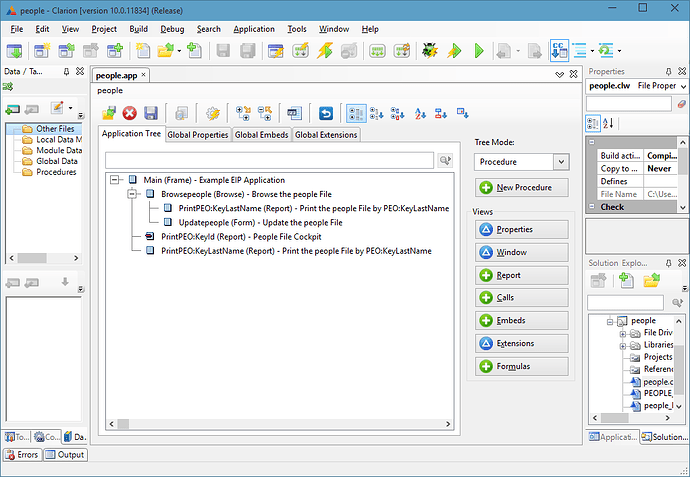Click the New Procedure button
Viewport: 690px width, 477px height.
point(521,188)
